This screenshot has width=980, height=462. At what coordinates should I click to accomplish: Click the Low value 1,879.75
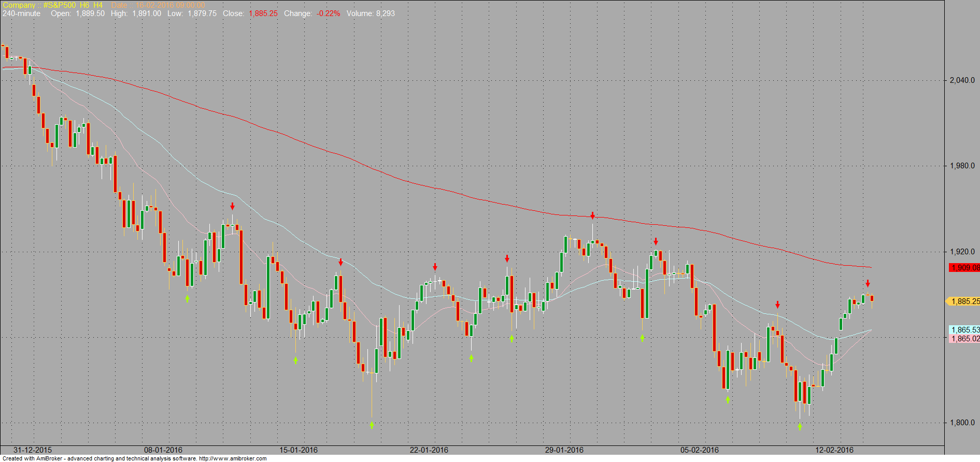tap(202, 13)
